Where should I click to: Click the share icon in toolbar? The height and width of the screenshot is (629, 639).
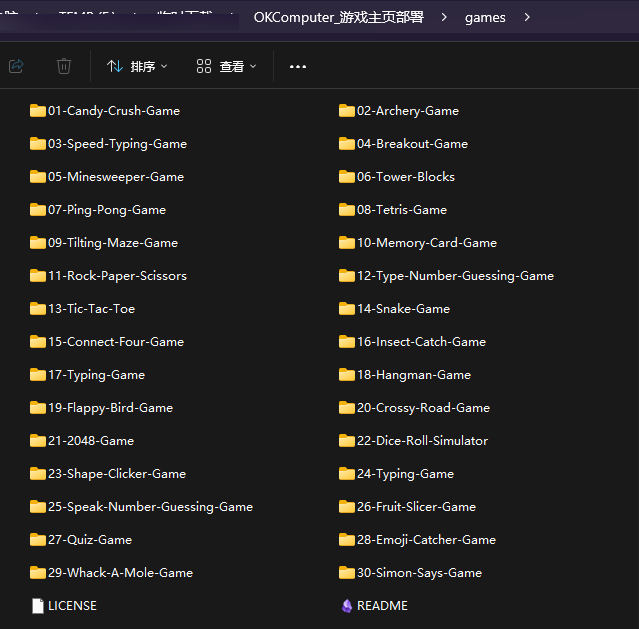(16, 66)
